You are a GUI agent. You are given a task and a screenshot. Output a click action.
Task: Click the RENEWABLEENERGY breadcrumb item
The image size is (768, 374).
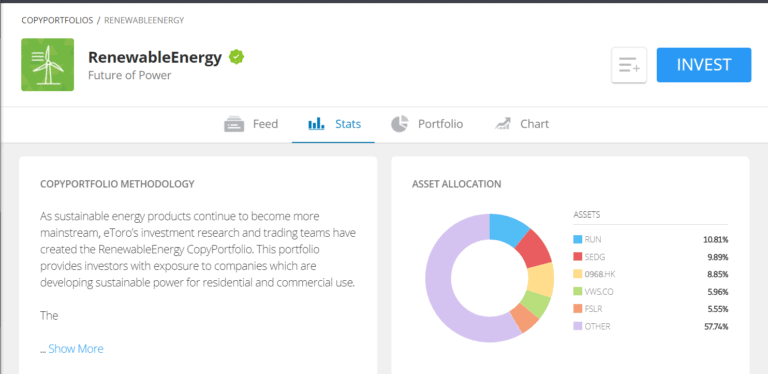pos(144,21)
